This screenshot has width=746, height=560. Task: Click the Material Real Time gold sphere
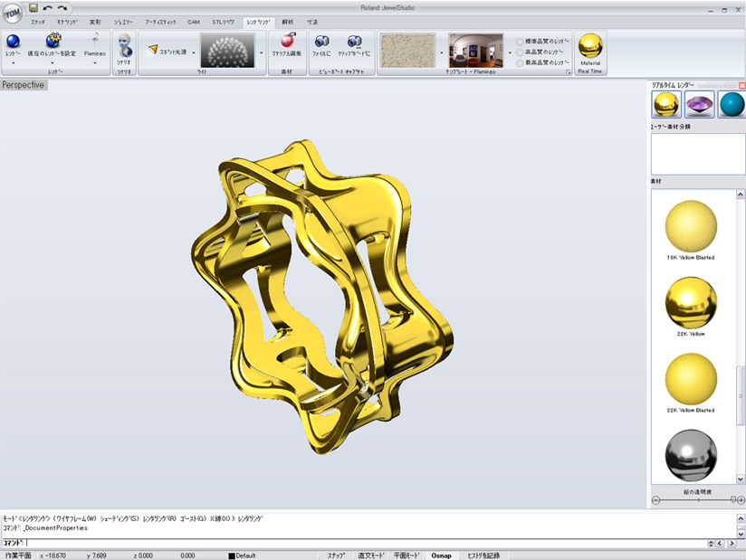pyautogui.click(x=590, y=46)
